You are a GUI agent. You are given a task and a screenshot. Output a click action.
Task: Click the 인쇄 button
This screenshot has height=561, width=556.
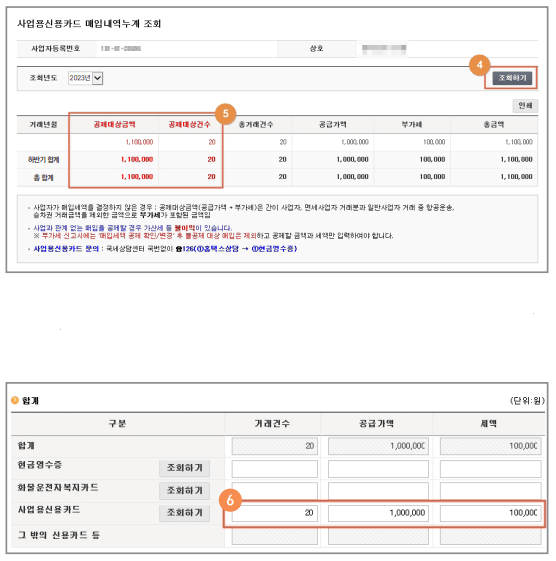(x=525, y=106)
